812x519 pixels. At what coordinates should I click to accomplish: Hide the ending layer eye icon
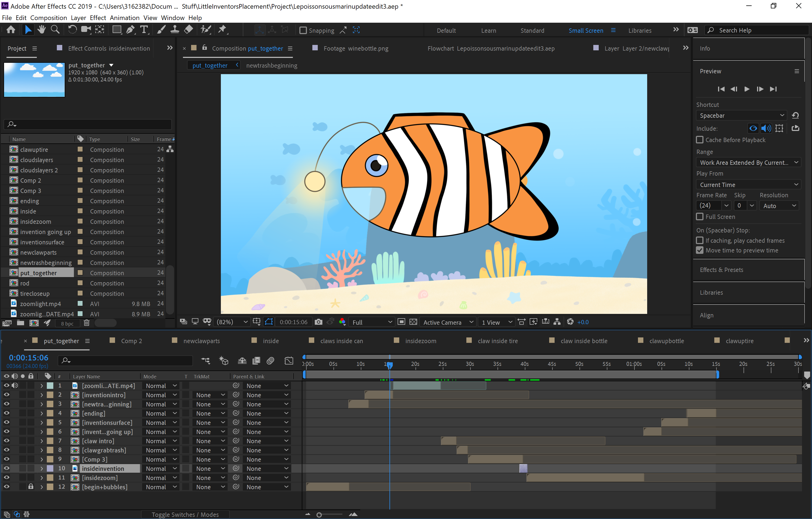(6, 413)
